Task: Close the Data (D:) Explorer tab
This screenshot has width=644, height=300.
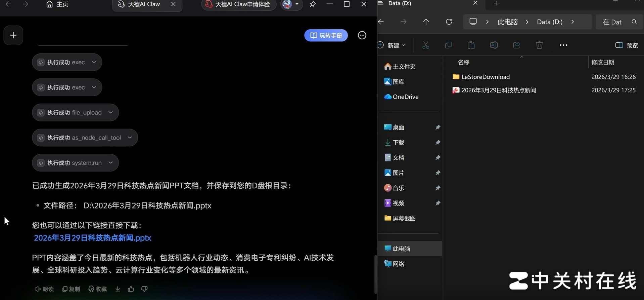Action: click(475, 3)
